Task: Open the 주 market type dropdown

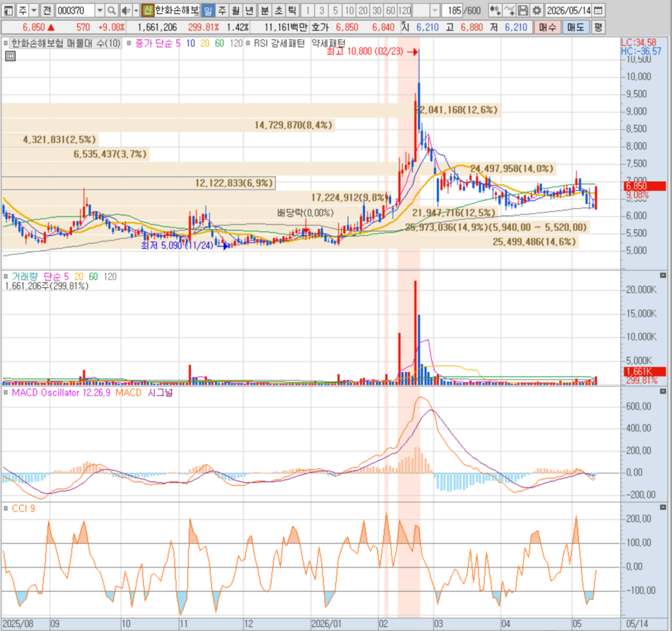Action: click(x=34, y=10)
